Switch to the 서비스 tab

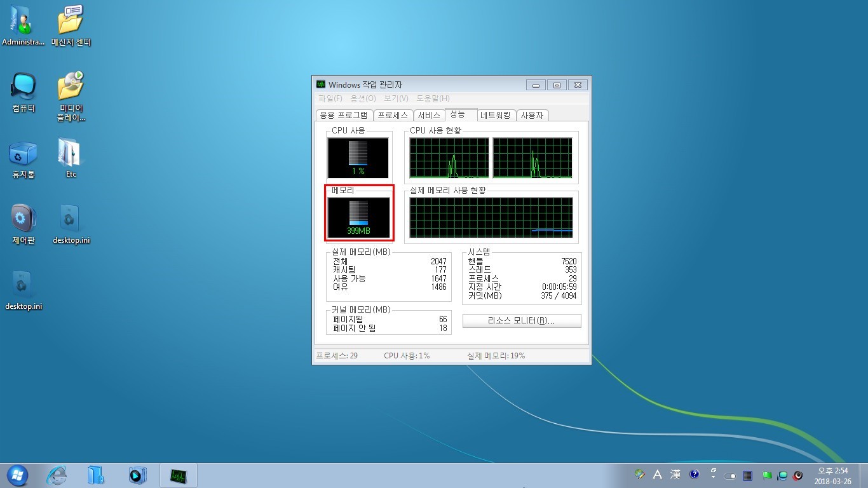point(429,115)
